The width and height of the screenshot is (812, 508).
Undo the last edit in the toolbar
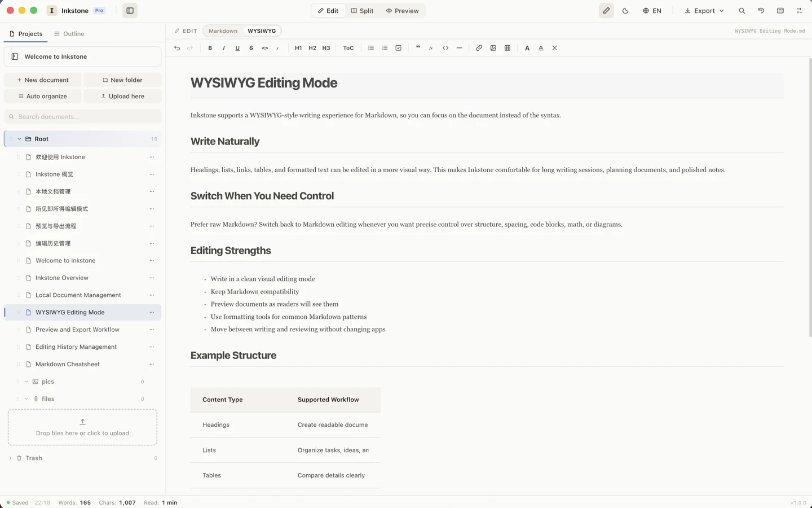point(177,48)
